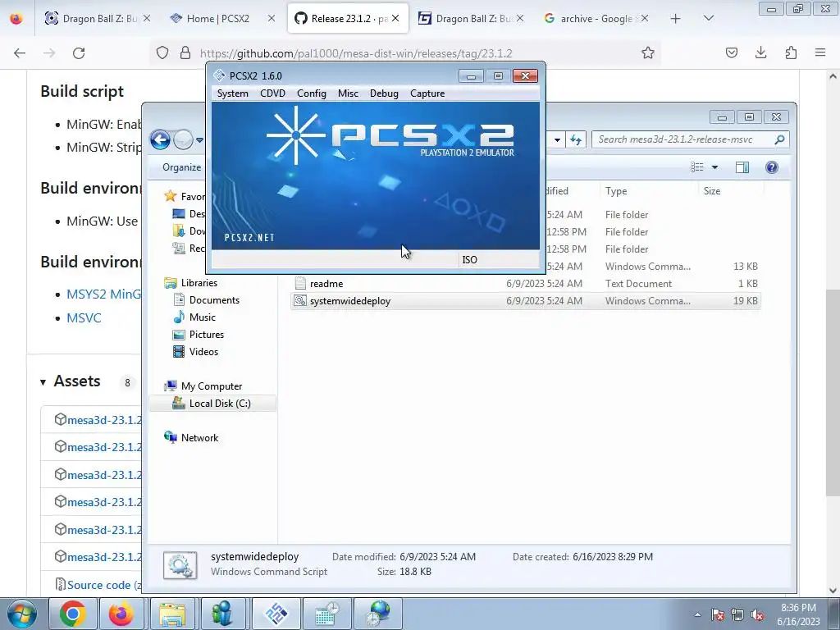Switch to Firefox in the taskbar
The height and width of the screenshot is (630, 840).
(x=121, y=614)
